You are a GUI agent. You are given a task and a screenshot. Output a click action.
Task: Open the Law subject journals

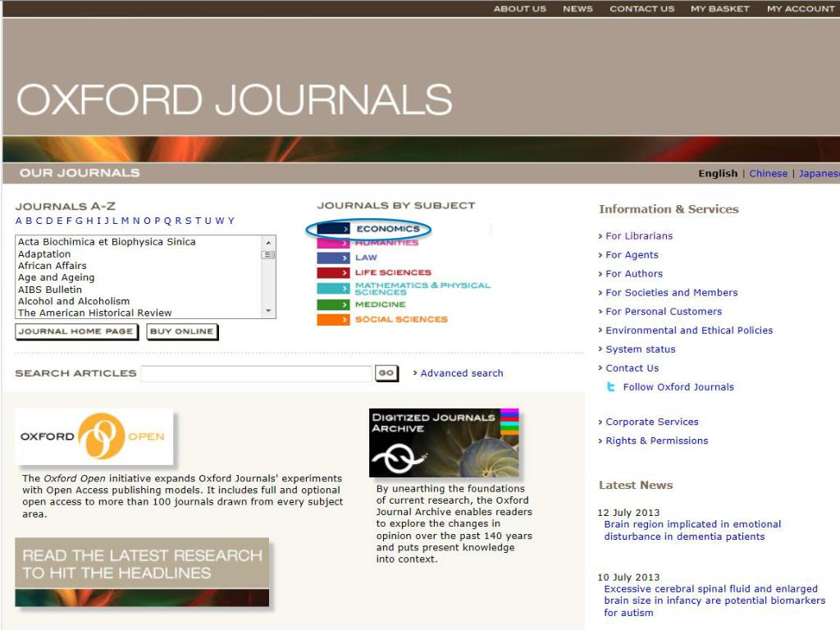click(x=366, y=258)
